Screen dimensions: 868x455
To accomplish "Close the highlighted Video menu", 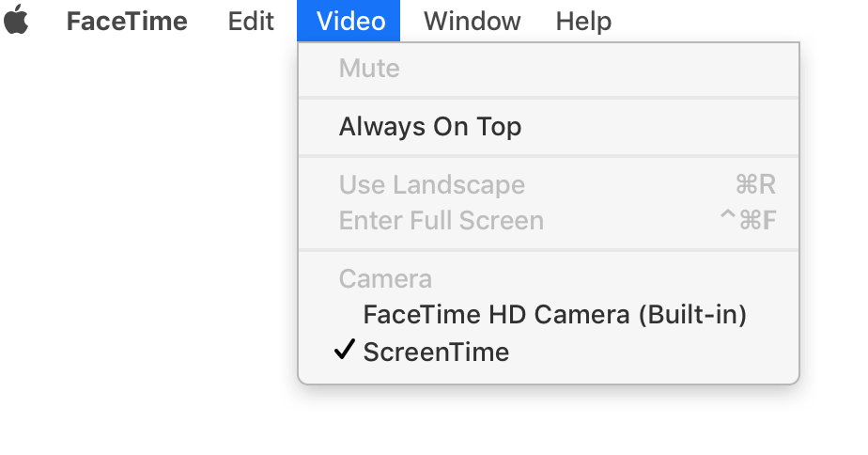I will [349, 21].
